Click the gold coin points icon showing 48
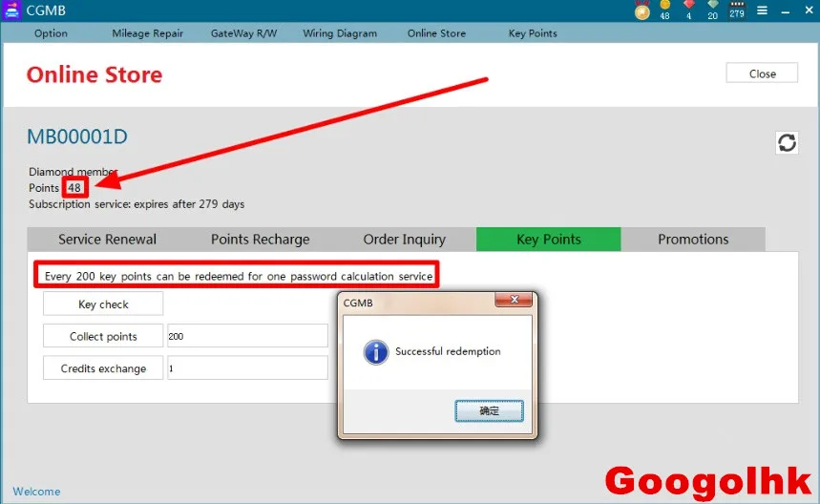 664,10
